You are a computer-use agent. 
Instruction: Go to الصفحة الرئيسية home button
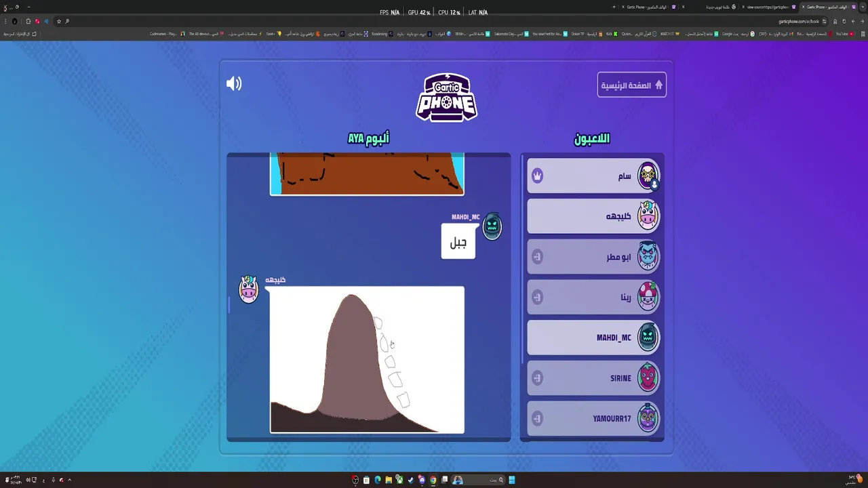click(x=631, y=85)
